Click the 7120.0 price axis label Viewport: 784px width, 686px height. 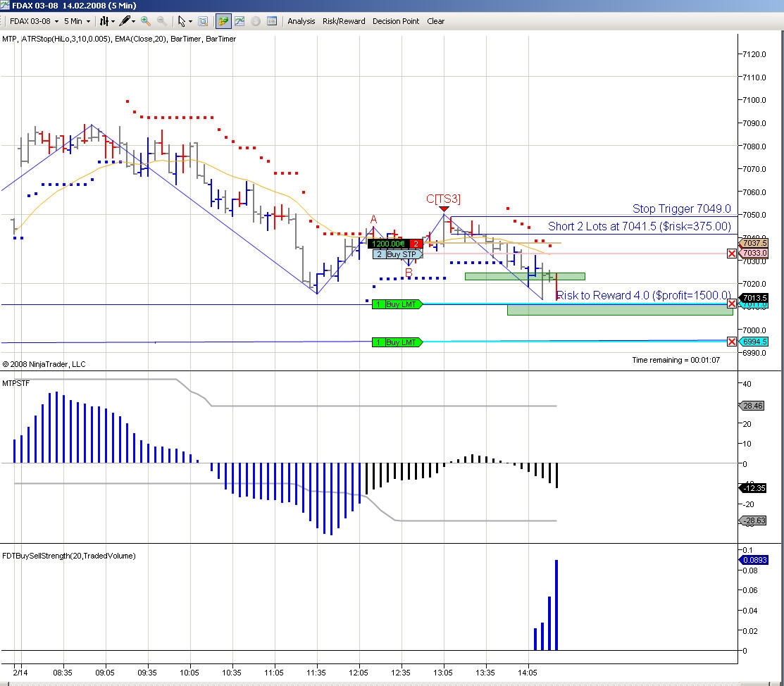point(754,54)
